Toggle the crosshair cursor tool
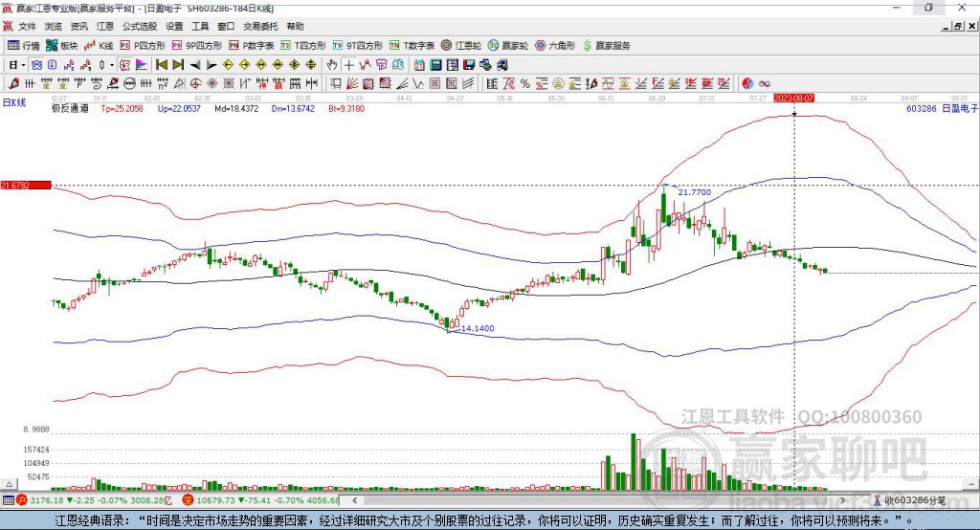The height and width of the screenshot is (530, 980). [348, 65]
